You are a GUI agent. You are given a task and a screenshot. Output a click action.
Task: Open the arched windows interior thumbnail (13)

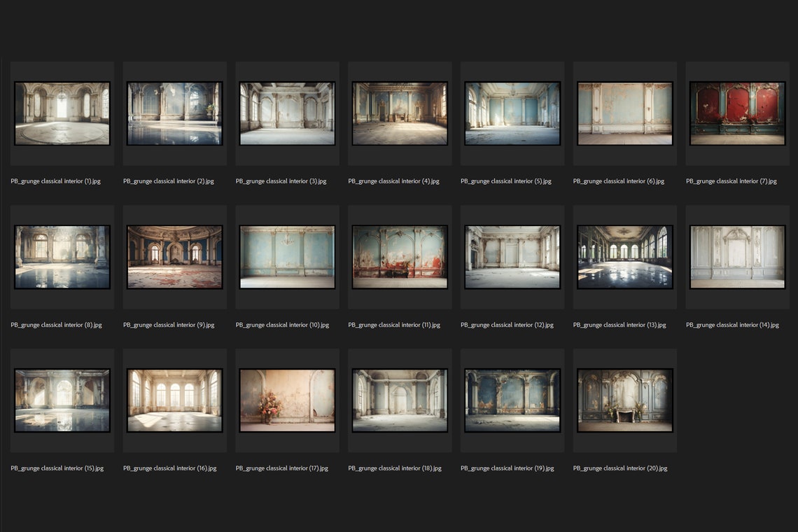(x=624, y=258)
